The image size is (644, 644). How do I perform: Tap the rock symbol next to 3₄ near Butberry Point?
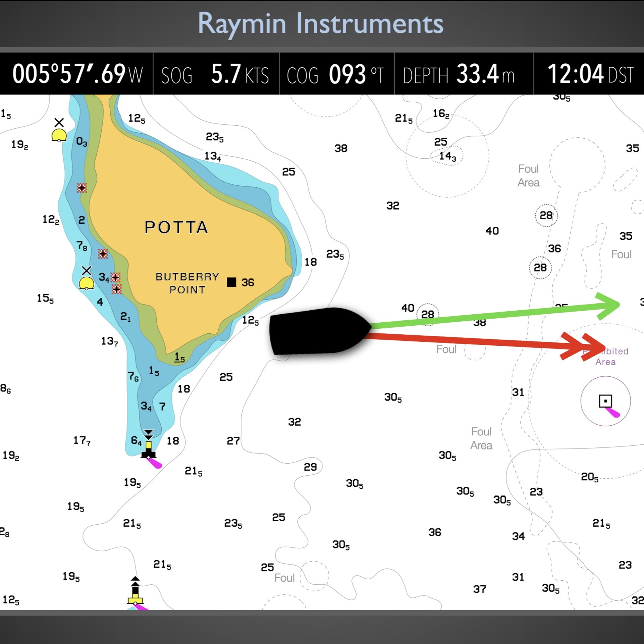pos(115,277)
